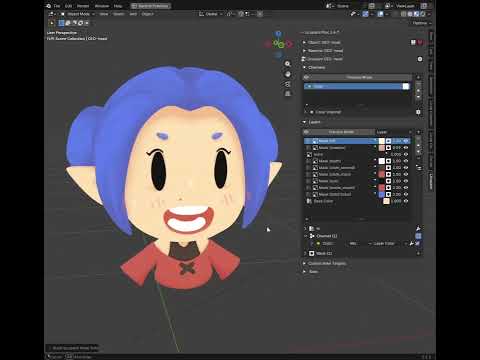Click the gear icon beside the Ucupaint GEO-head row
Screen dimensions: 480x360
[420, 59]
